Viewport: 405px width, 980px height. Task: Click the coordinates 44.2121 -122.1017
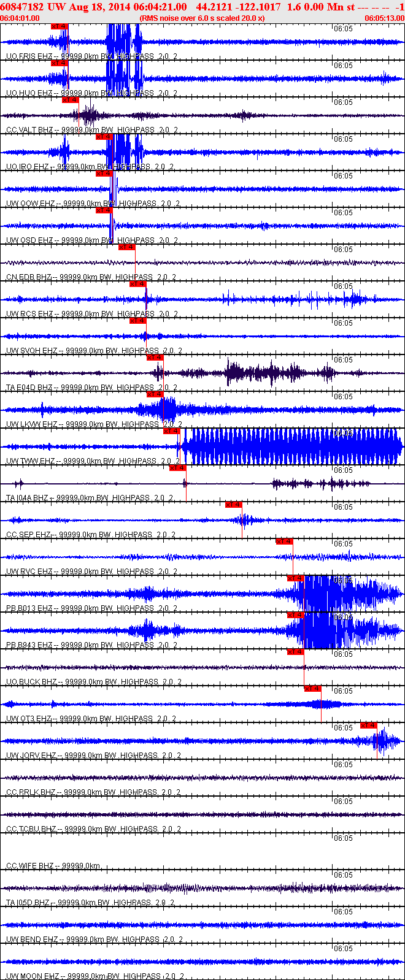coord(238,7)
